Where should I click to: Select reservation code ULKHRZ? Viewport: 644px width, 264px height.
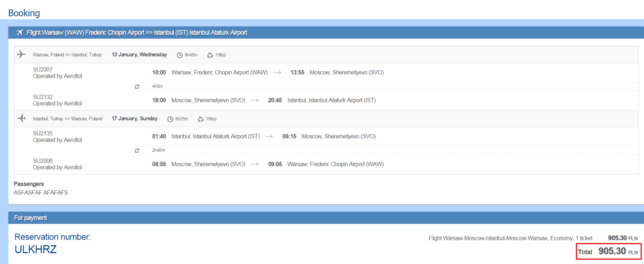click(x=36, y=249)
